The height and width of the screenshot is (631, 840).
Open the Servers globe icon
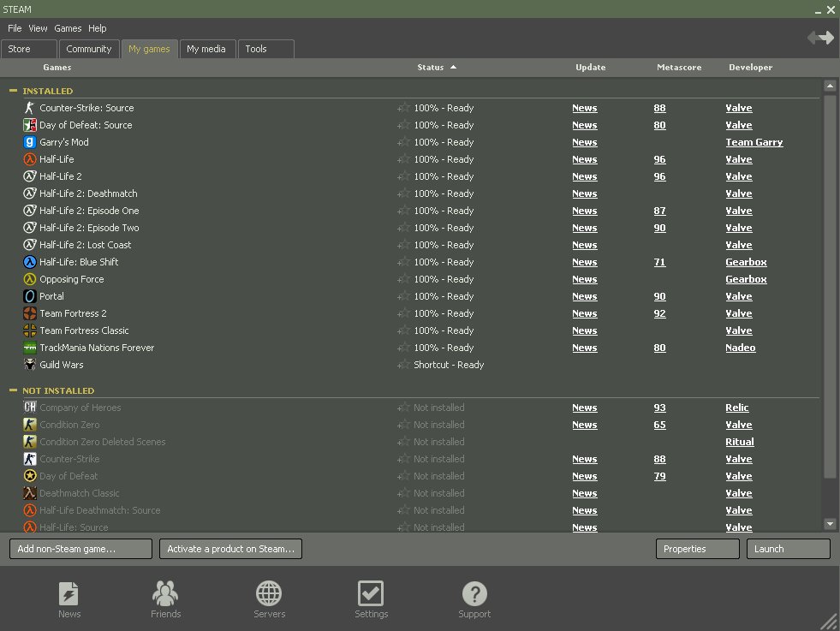coord(269,593)
